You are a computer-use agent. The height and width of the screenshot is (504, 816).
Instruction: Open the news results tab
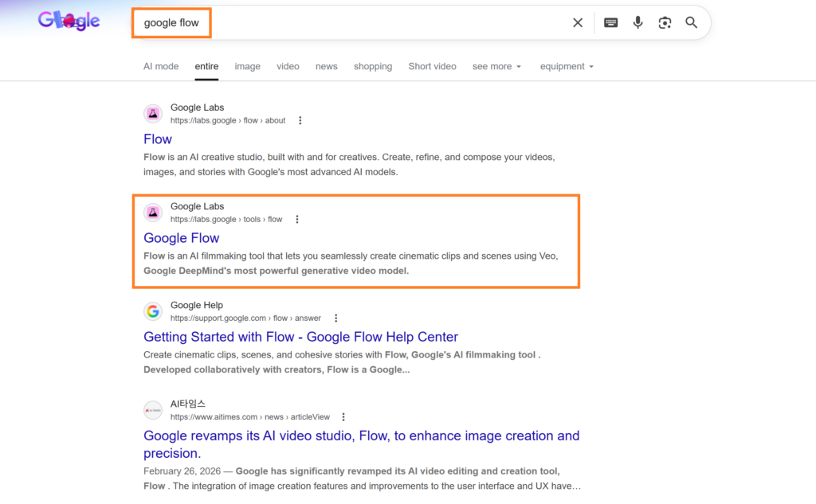tap(326, 67)
